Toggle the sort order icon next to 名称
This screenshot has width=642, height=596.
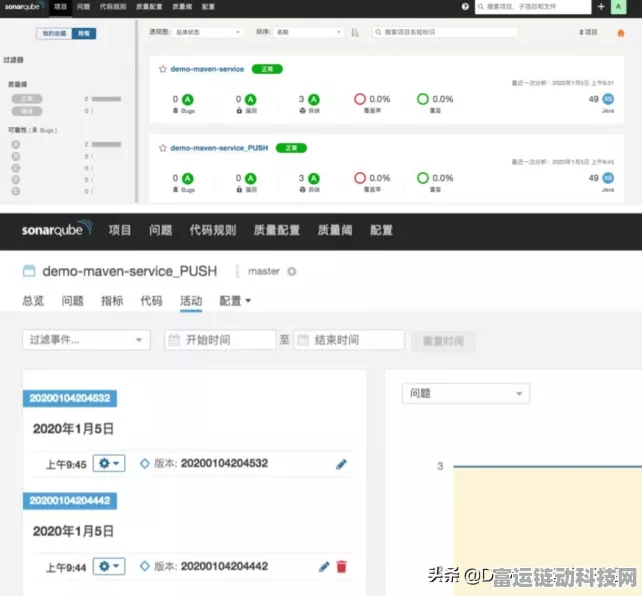point(355,32)
